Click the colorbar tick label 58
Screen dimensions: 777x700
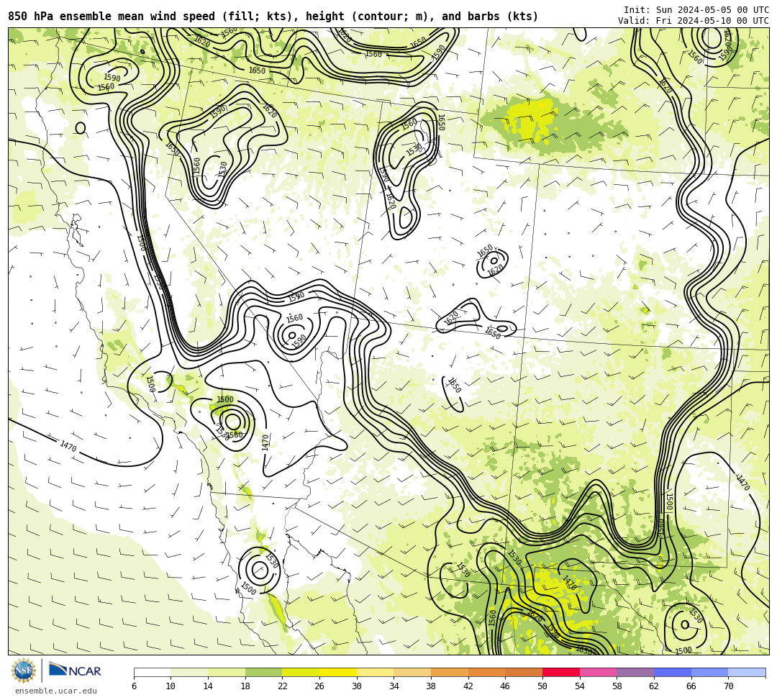click(x=617, y=686)
